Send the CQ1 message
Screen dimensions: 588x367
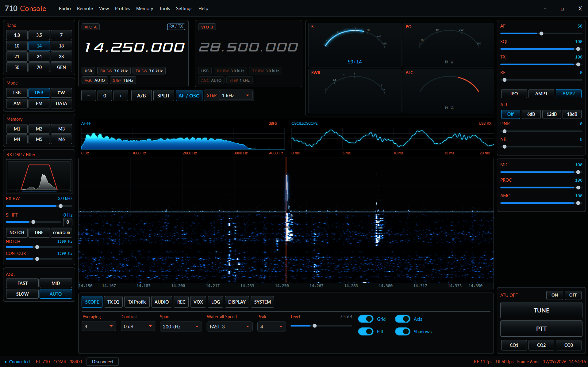click(514, 345)
